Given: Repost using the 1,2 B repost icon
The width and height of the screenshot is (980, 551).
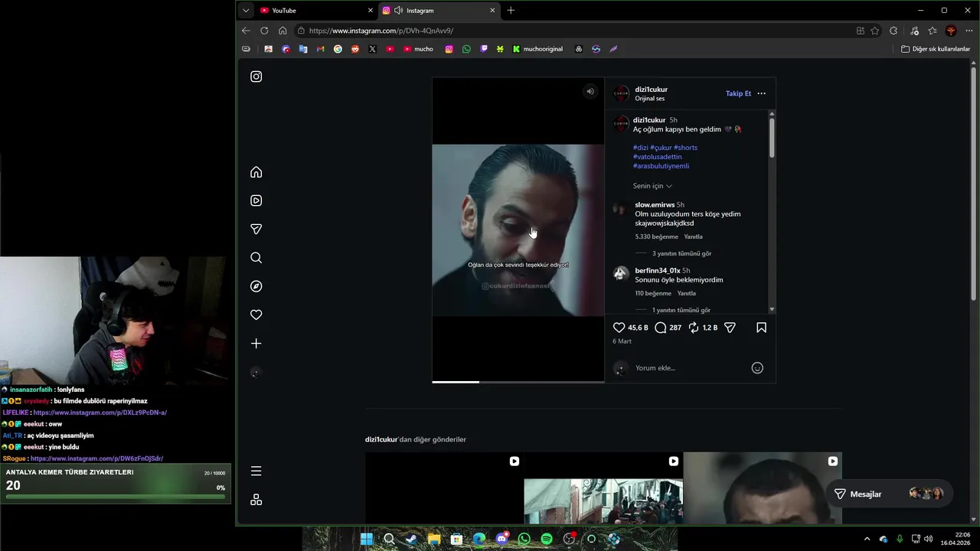Looking at the screenshot, I should pyautogui.click(x=694, y=328).
